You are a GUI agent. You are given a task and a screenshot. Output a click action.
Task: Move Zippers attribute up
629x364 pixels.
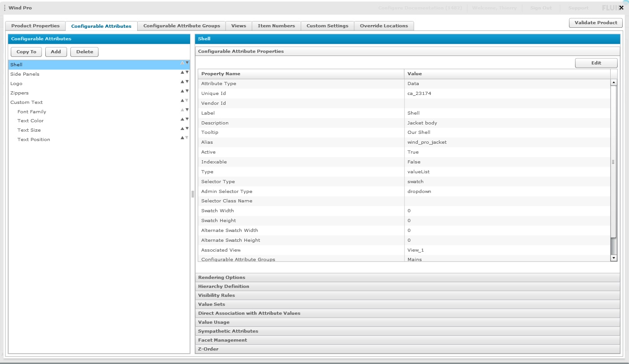[182, 91]
